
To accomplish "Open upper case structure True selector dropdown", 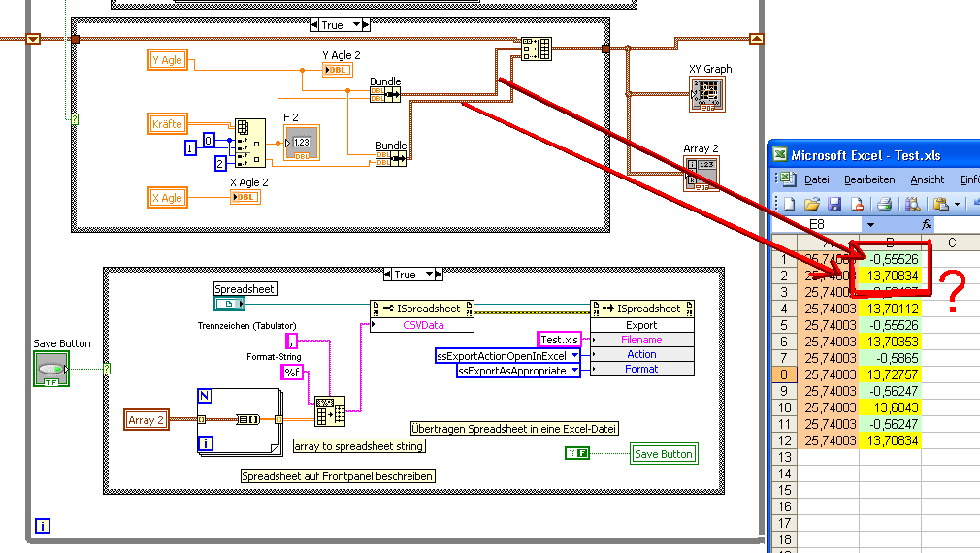I will click(x=356, y=25).
